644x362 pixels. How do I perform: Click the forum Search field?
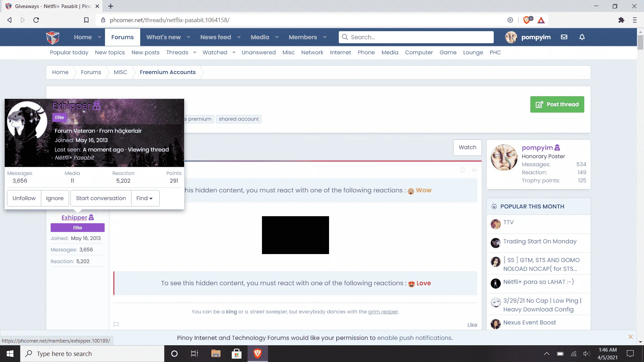click(416, 37)
